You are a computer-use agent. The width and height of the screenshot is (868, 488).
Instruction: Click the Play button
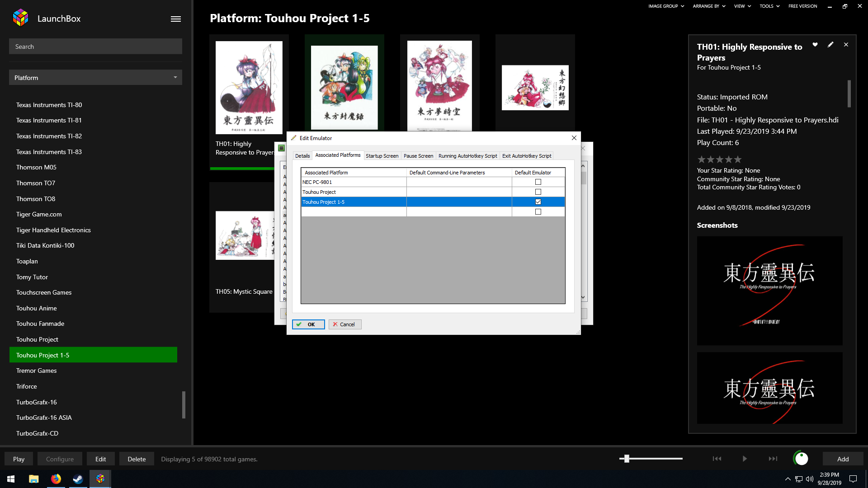[x=19, y=459]
